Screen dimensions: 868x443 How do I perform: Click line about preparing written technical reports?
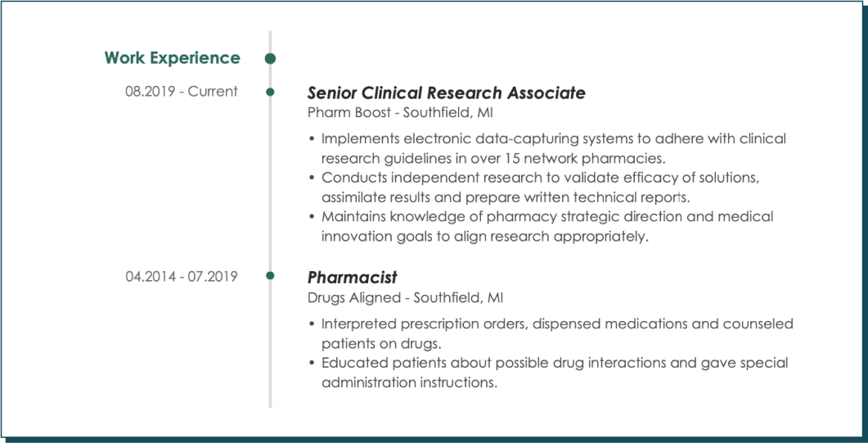[506, 197]
